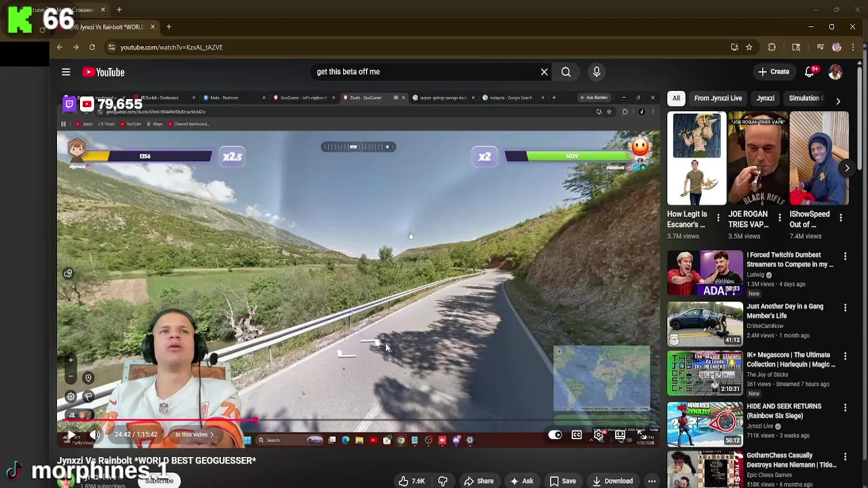Open the Ask button
868x488 pixels.
[x=521, y=481]
